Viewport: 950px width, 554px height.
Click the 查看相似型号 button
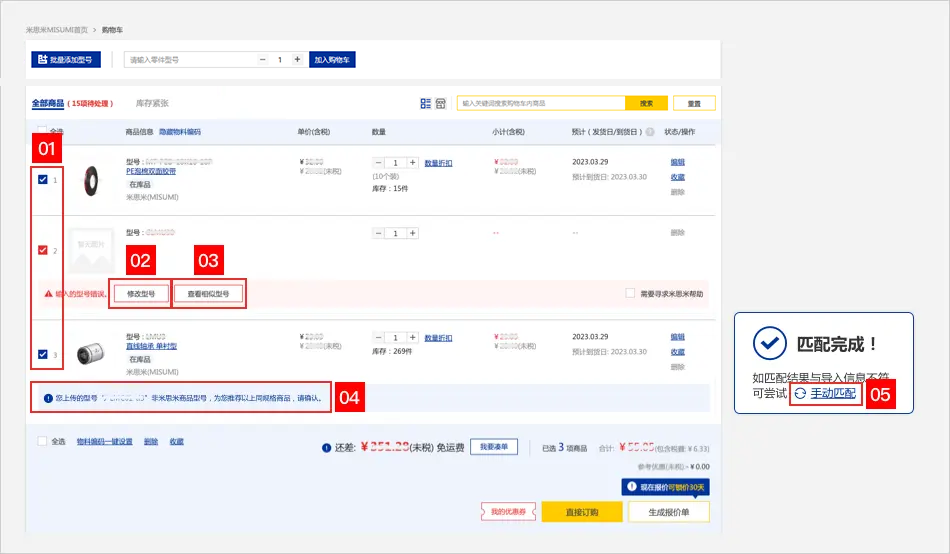[x=208, y=294]
